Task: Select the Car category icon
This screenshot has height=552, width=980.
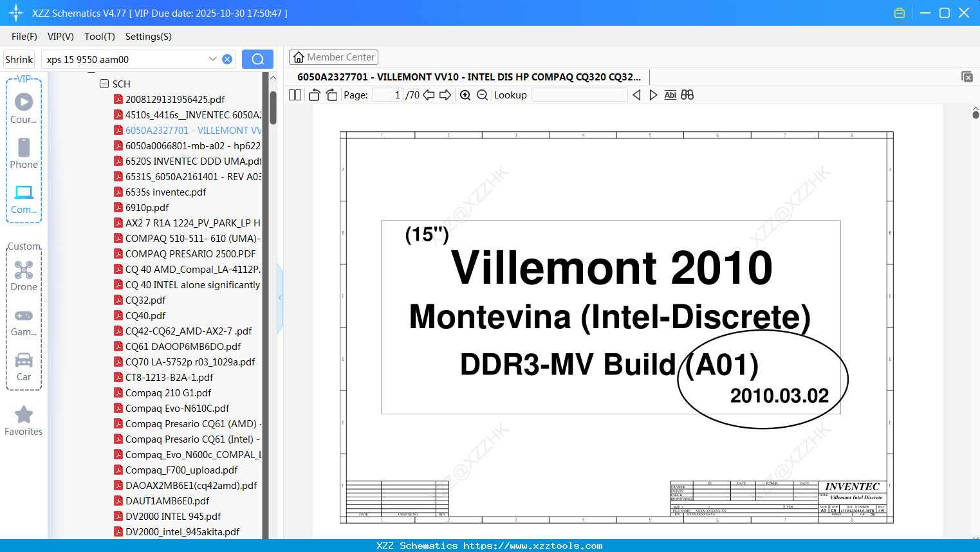Action: [x=24, y=360]
